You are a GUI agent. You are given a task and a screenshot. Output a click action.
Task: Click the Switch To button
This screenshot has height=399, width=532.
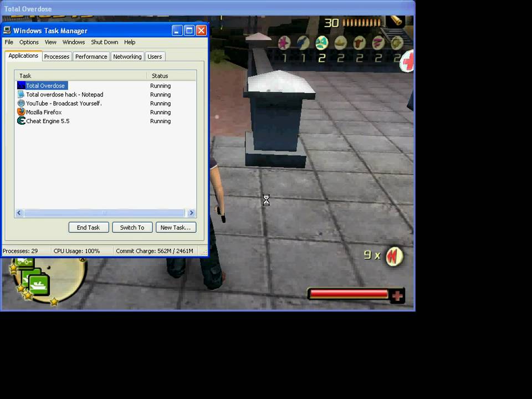(132, 227)
